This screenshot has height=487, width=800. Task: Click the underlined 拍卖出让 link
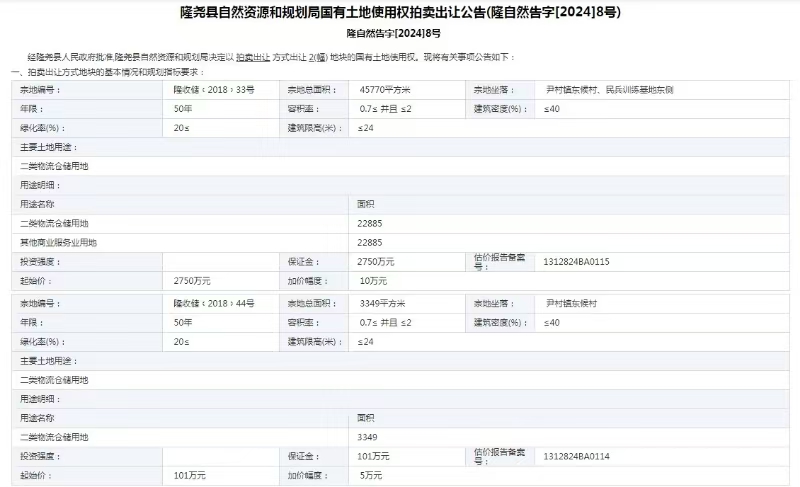pos(252,60)
